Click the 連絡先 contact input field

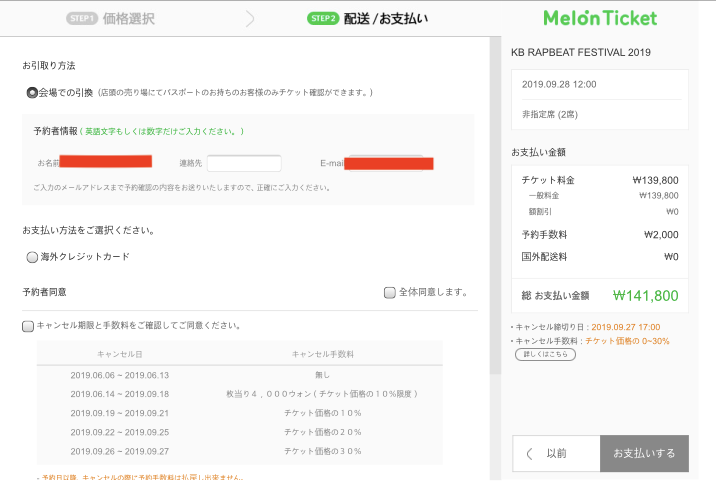(244, 163)
